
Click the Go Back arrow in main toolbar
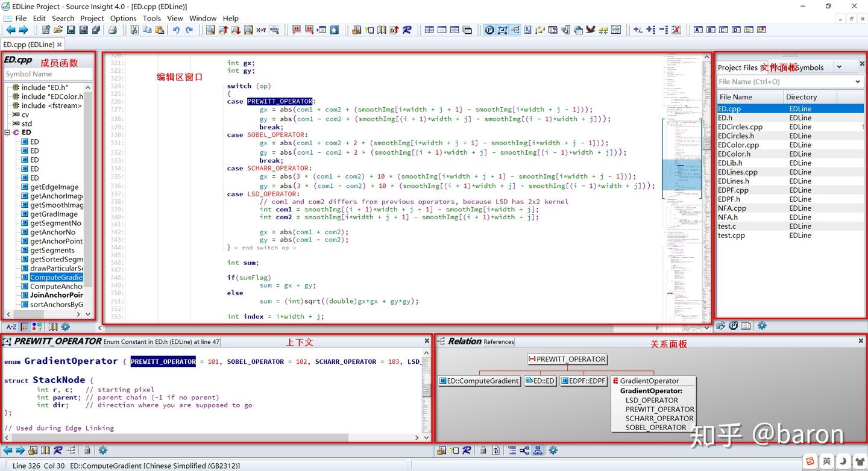tap(10, 30)
